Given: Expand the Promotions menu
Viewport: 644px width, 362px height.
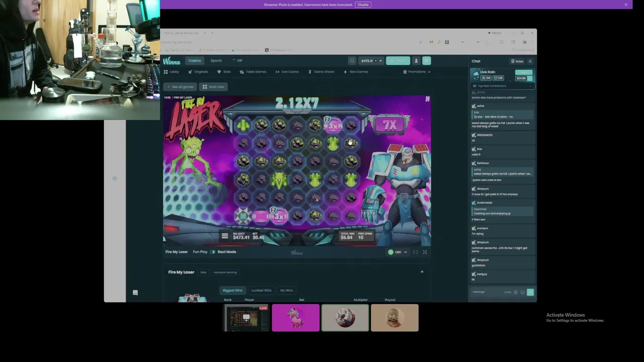Looking at the screenshot, I should [x=417, y=72].
